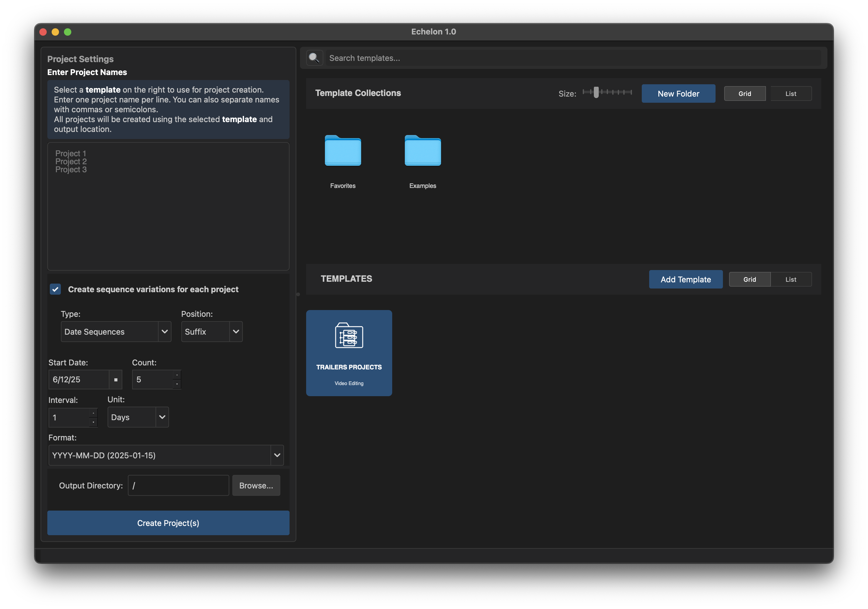Screen dimensions: 868x609
Task: Click the Template Collections heading
Action: pyautogui.click(x=358, y=93)
